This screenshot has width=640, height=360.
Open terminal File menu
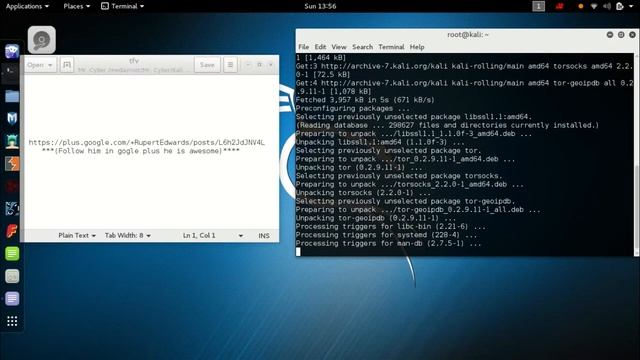304,47
